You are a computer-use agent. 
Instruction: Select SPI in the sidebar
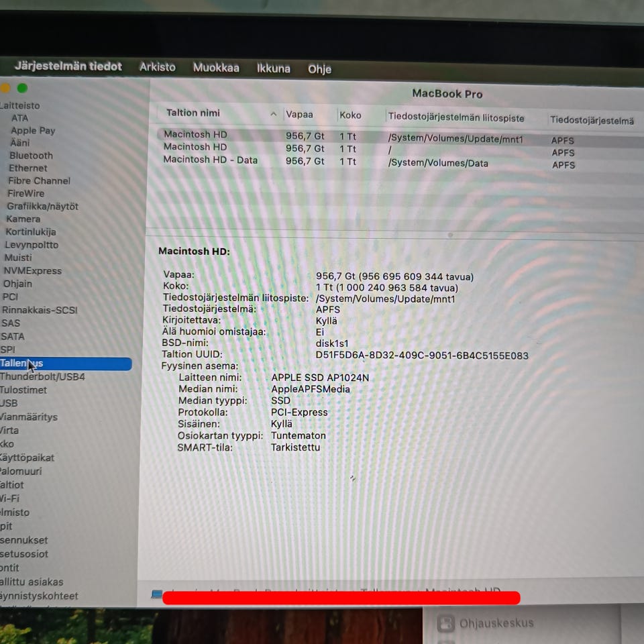click(8, 350)
